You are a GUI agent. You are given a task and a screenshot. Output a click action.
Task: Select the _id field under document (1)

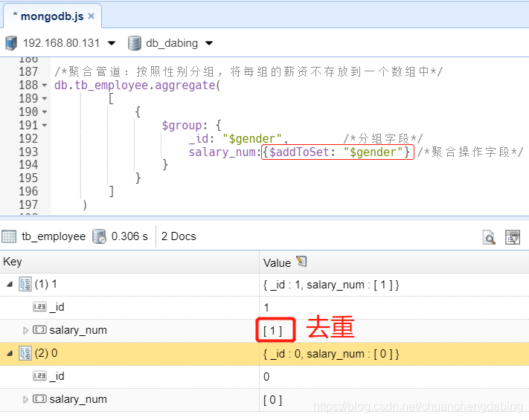57,307
